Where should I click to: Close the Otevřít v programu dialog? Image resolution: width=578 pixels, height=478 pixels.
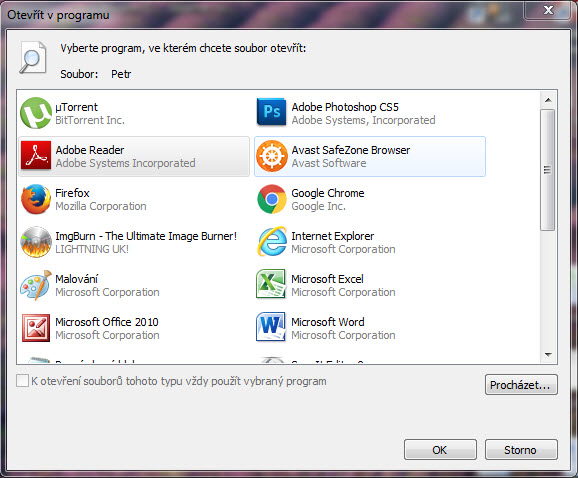point(548,10)
